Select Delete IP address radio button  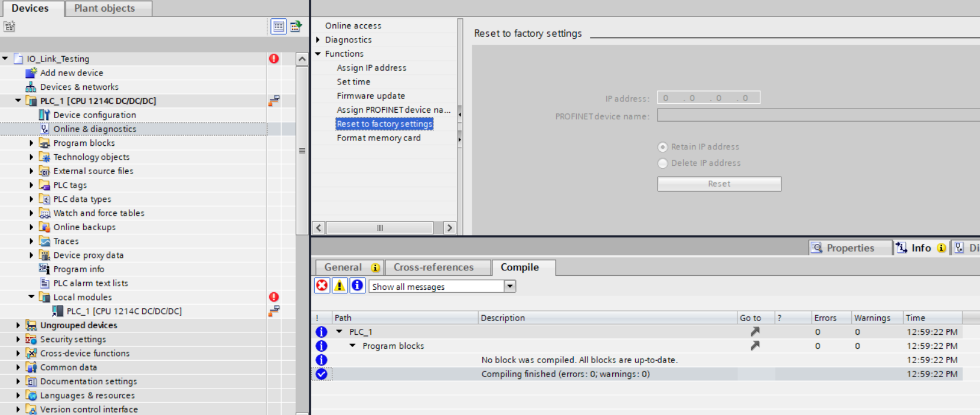[x=662, y=164]
